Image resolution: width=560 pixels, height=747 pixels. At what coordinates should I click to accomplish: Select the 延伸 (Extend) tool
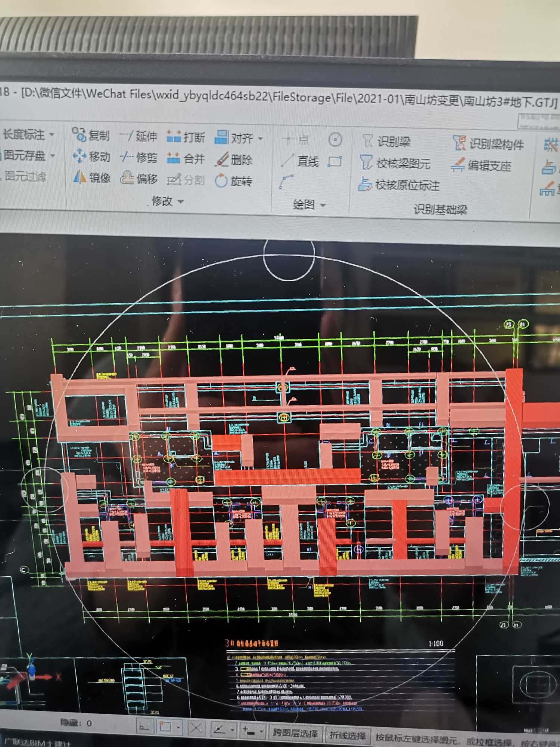click(x=139, y=136)
